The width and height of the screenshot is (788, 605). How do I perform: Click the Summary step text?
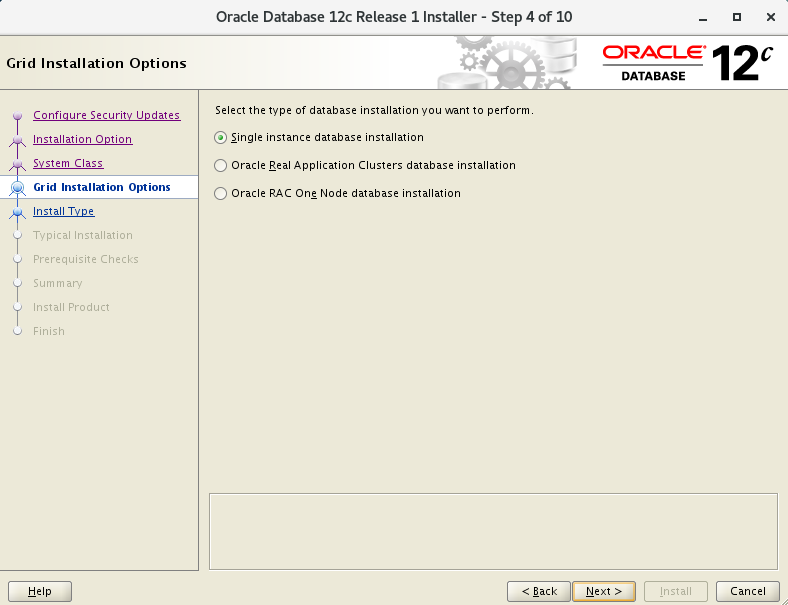(57, 283)
